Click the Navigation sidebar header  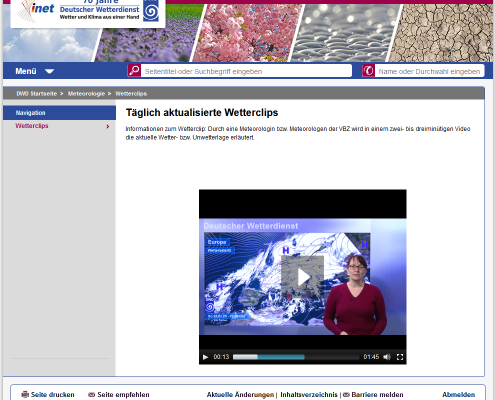pyautogui.click(x=59, y=113)
